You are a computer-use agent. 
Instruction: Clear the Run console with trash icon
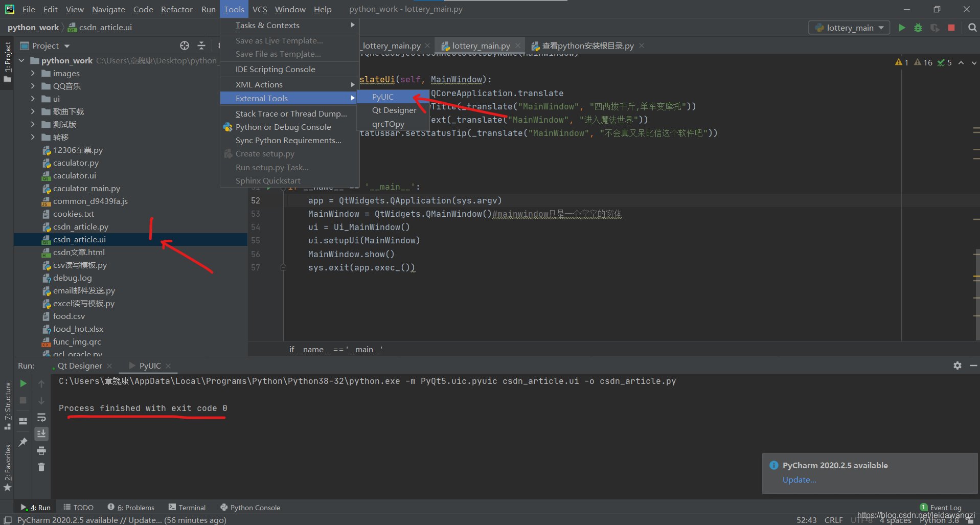[x=41, y=467]
